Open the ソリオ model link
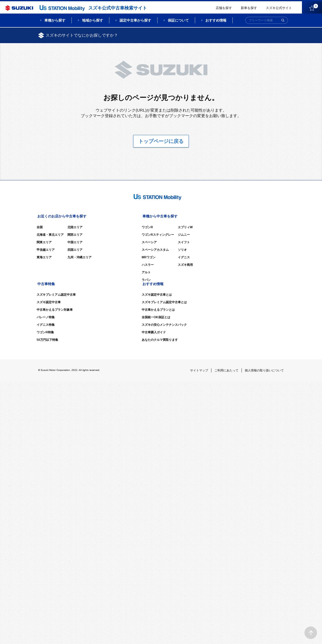This screenshot has height=644, width=322. click(x=182, y=250)
